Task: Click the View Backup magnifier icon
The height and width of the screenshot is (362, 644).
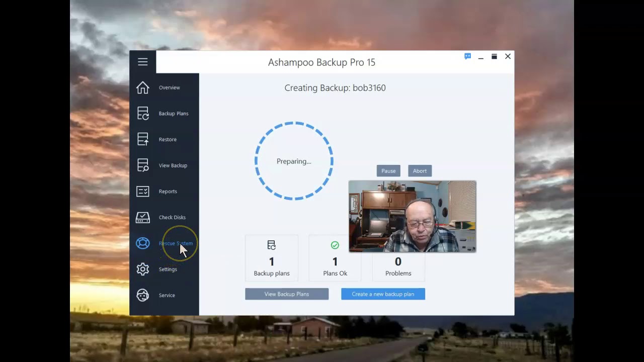Action: [143, 165]
